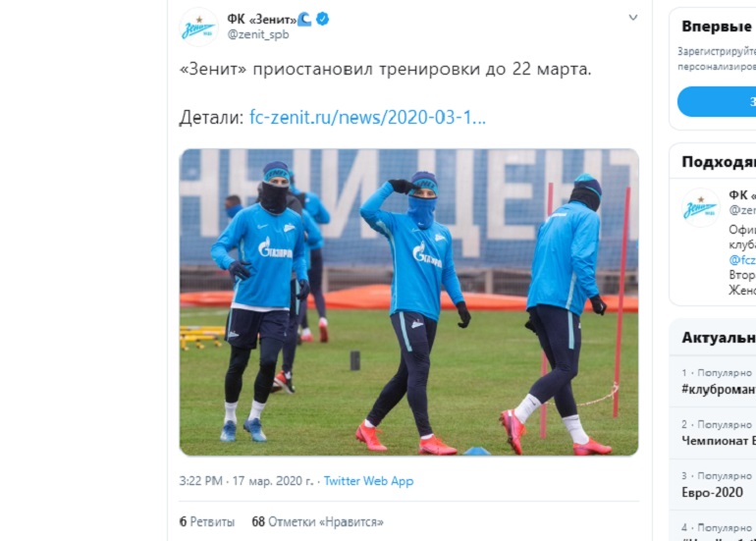Click the ФК «Зенит» display name
756x541 pixels.
coord(262,20)
